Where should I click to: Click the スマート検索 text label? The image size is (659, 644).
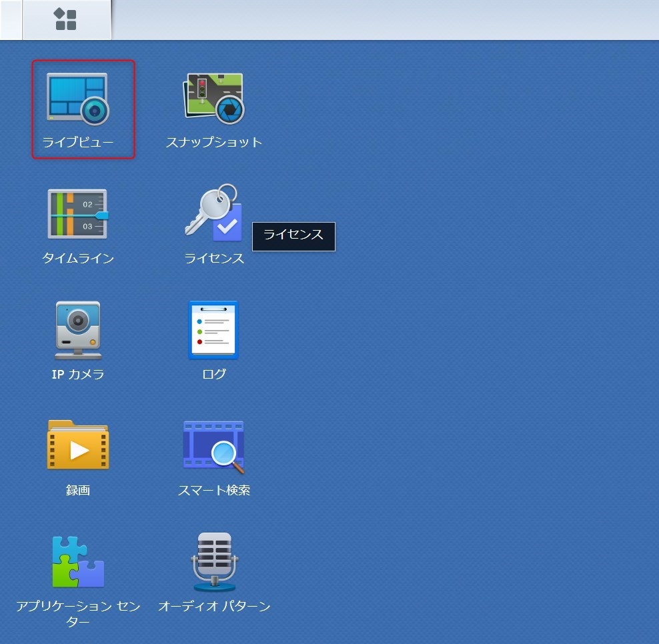[214, 490]
